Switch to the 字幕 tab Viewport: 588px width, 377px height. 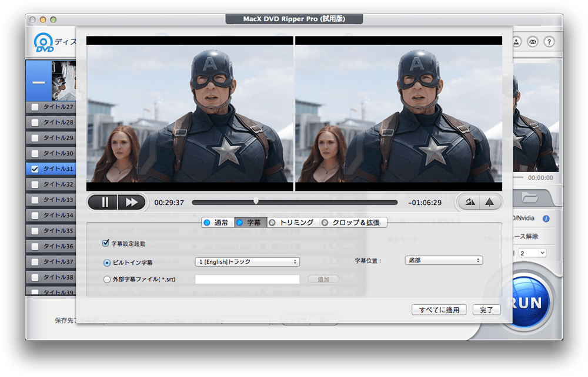click(x=250, y=223)
